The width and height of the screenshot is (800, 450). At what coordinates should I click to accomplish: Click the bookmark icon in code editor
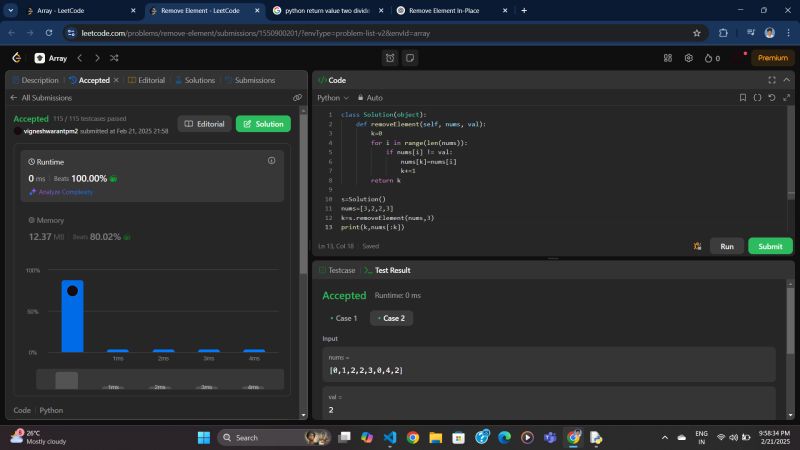tap(743, 97)
